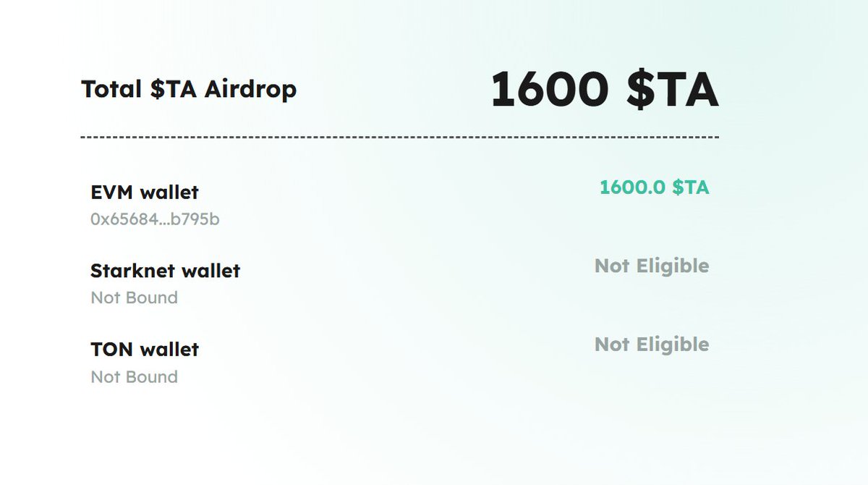Click the word Starknet in wallet list
Image resolution: width=868 pixels, height=485 pixels.
(133, 271)
